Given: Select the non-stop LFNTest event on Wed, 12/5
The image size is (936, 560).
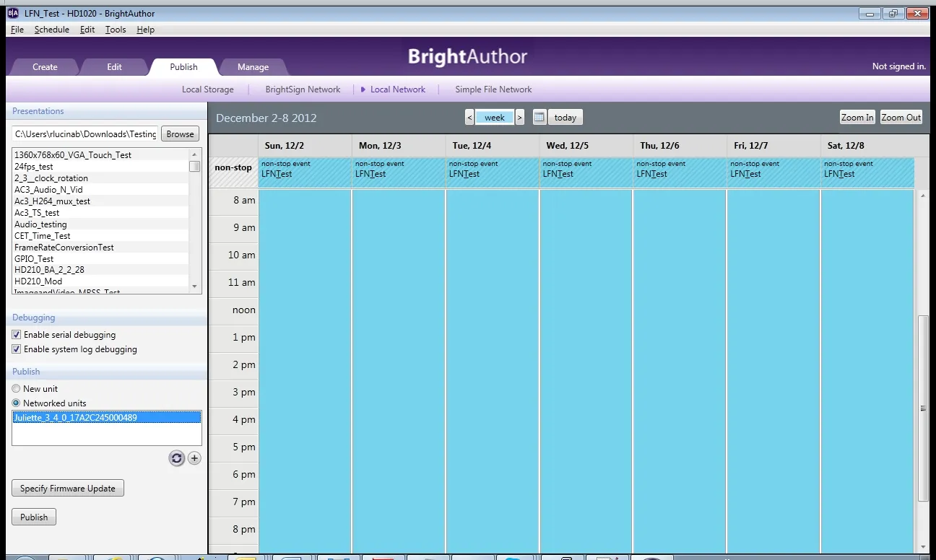Looking at the screenshot, I should (x=586, y=173).
